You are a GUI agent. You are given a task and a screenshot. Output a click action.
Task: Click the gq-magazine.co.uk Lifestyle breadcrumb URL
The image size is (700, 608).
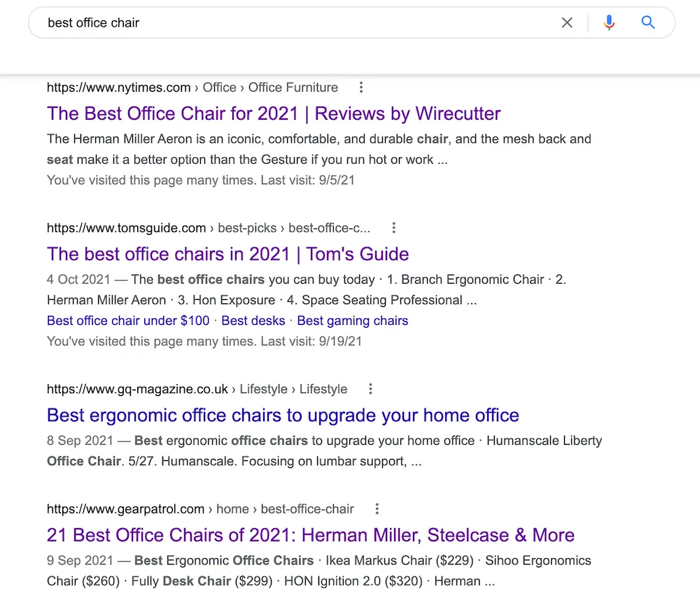coord(197,389)
